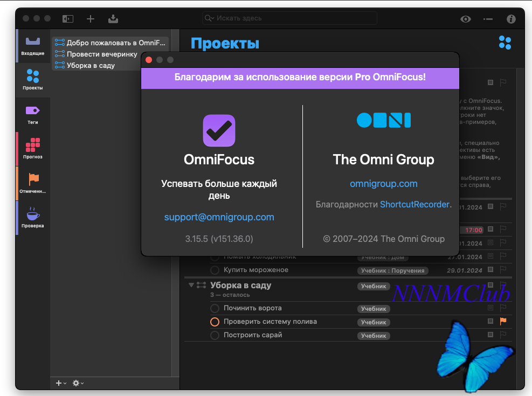Open the support@omnigroup.com link
Viewport: 532px width, 396px height.
pos(219,217)
